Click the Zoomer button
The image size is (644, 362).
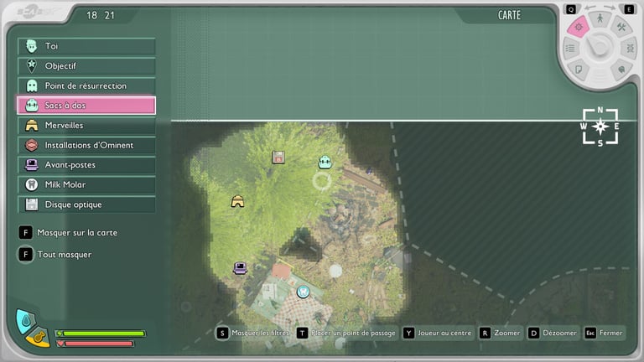pos(501,333)
